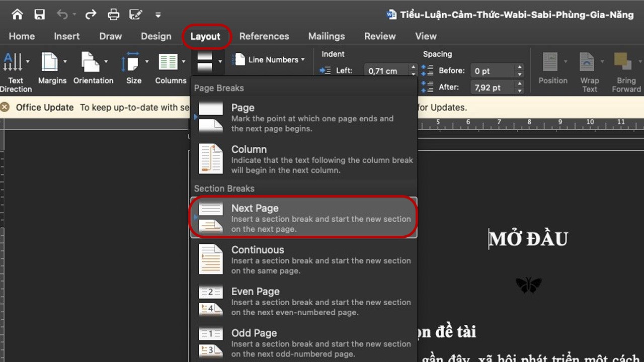Click the Home icon in title bar

point(17,15)
